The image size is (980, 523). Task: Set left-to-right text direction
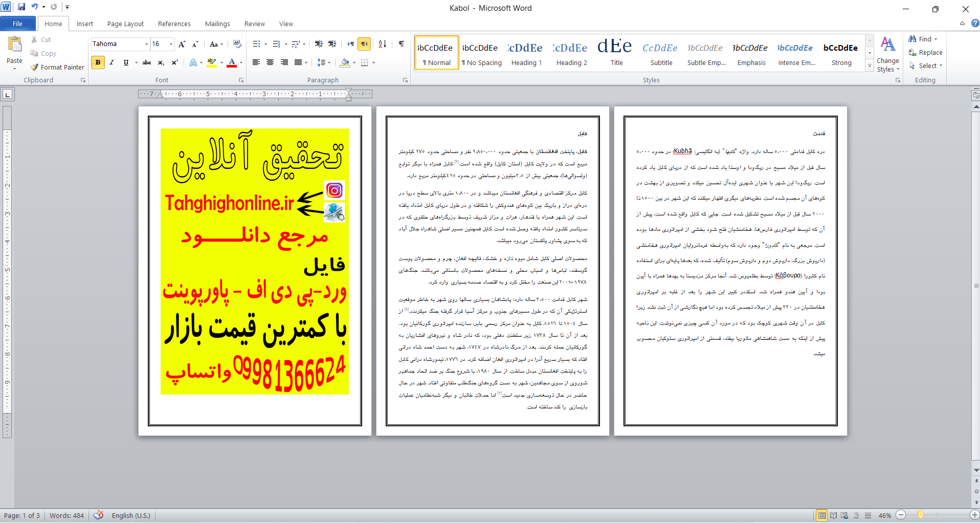coord(350,44)
